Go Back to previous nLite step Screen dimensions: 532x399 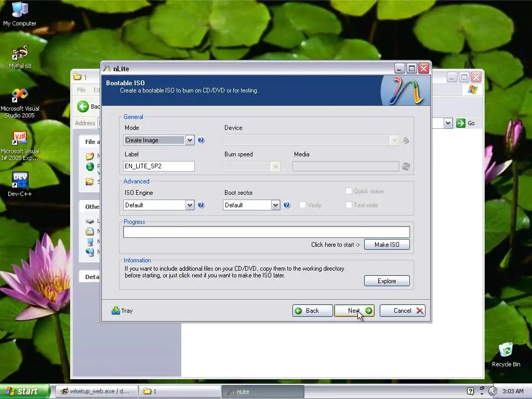[312, 311]
